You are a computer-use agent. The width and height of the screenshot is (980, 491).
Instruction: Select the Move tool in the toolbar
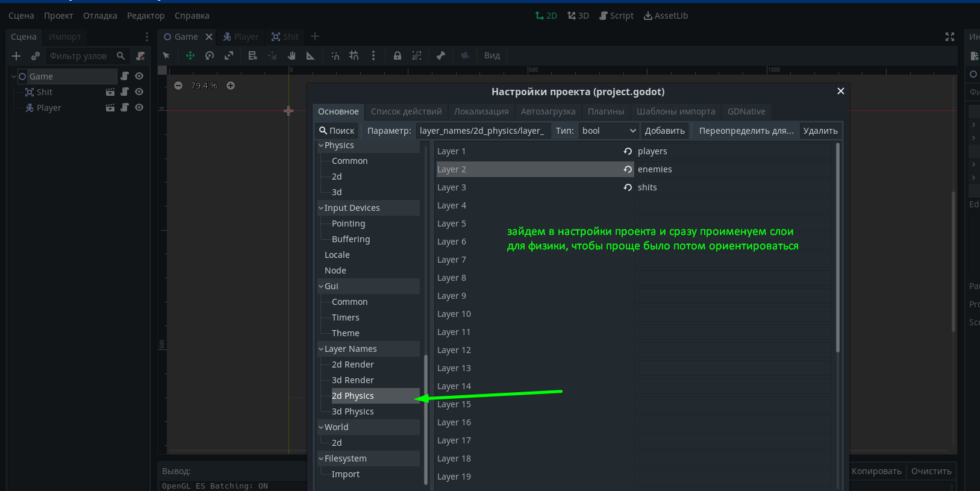[x=190, y=55]
